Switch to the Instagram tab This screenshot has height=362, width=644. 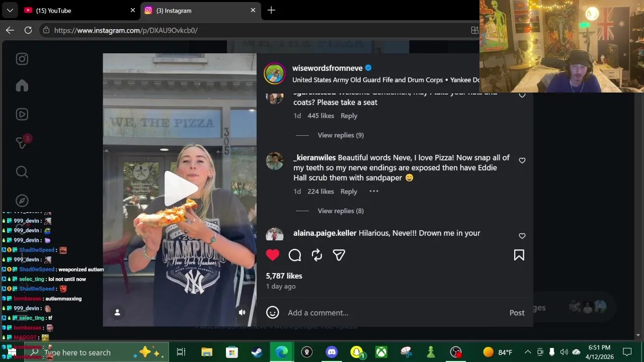200,10
